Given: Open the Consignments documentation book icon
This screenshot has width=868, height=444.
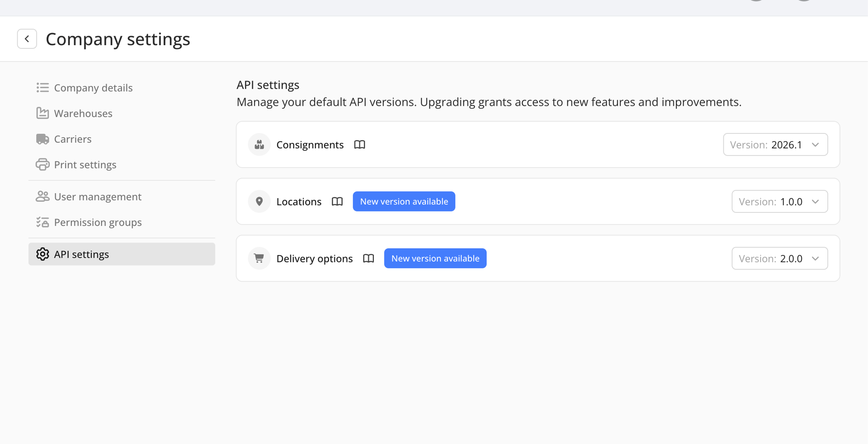Looking at the screenshot, I should (x=359, y=145).
